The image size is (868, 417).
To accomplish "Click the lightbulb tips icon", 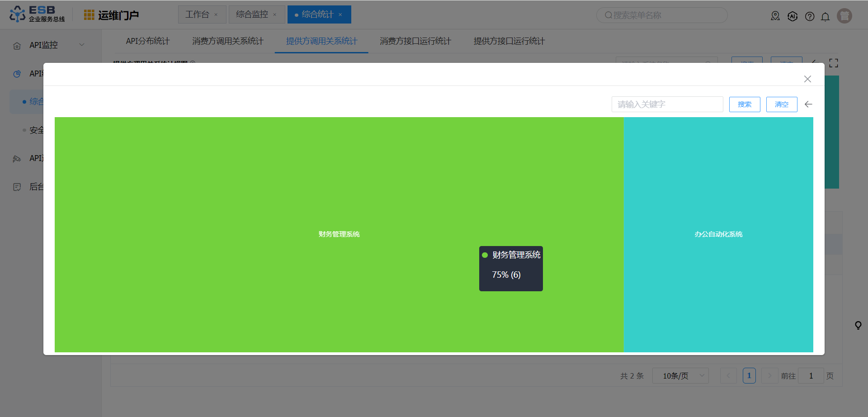I will (x=858, y=326).
